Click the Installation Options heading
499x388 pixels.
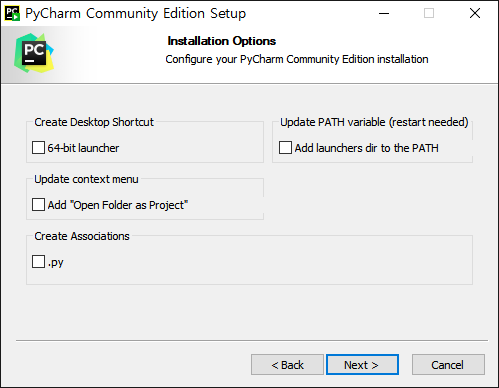(x=222, y=41)
